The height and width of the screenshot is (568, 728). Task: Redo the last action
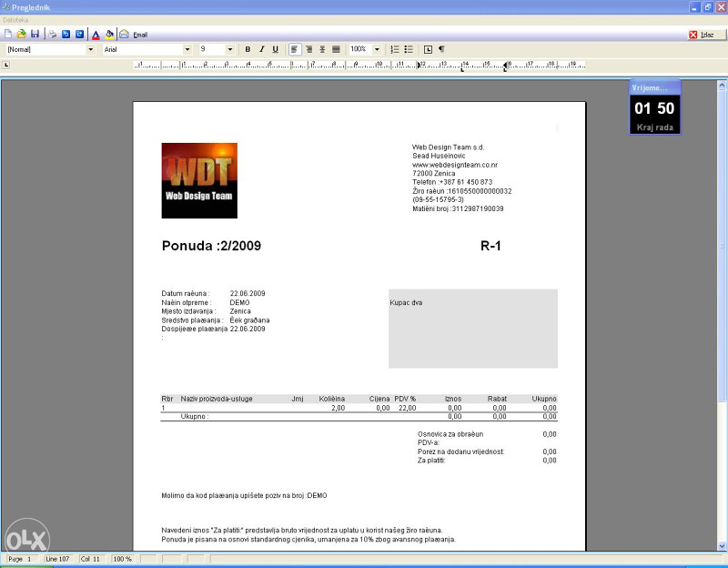click(x=79, y=35)
